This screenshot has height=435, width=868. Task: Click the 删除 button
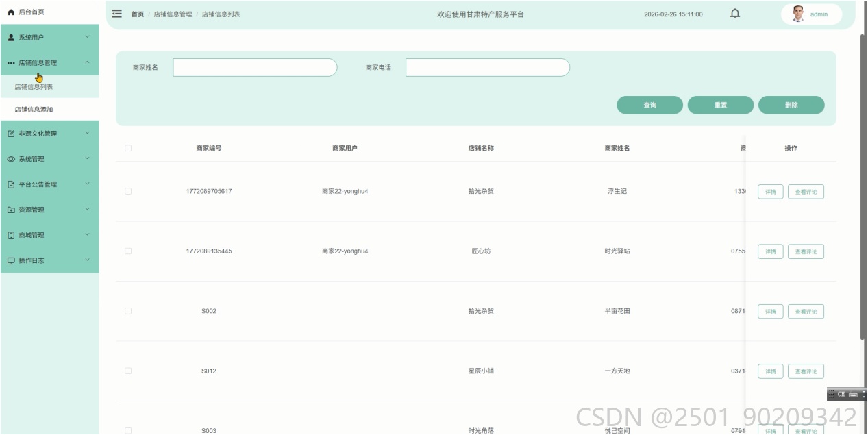click(x=791, y=105)
